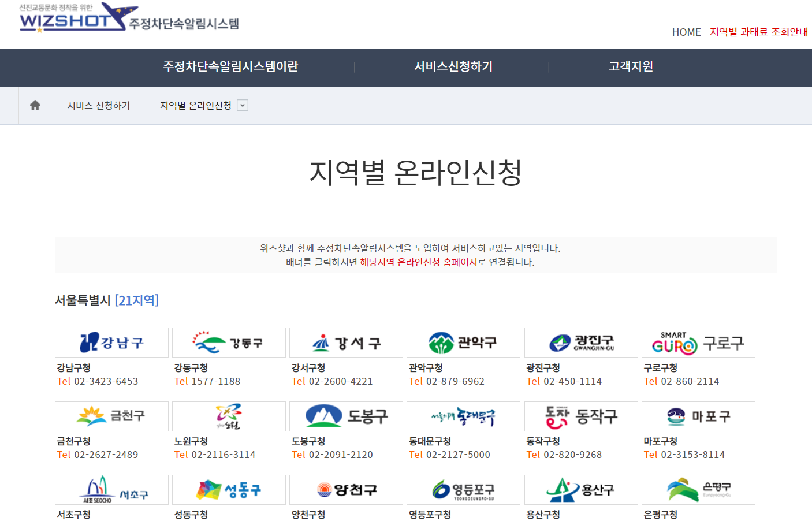Go to home via house icon
The width and height of the screenshot is (812, 521).
pyautogui.click(x=35, y=105)
